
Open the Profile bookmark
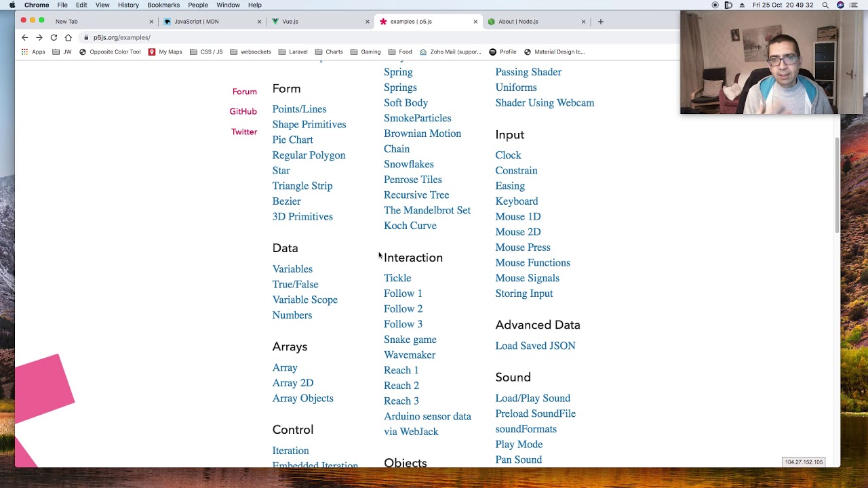coord(502,52)
